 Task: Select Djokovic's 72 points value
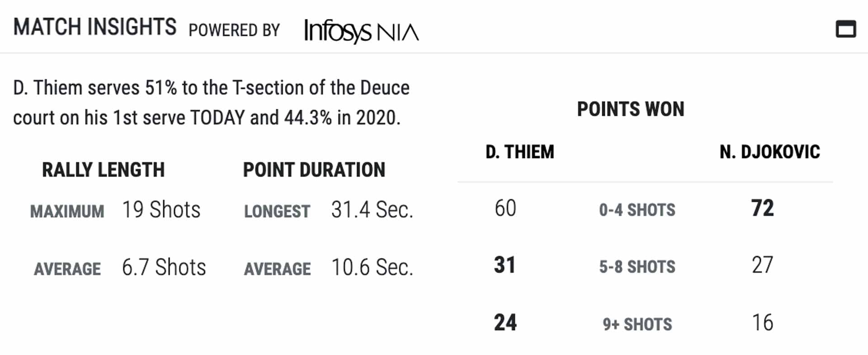[763, 208]
